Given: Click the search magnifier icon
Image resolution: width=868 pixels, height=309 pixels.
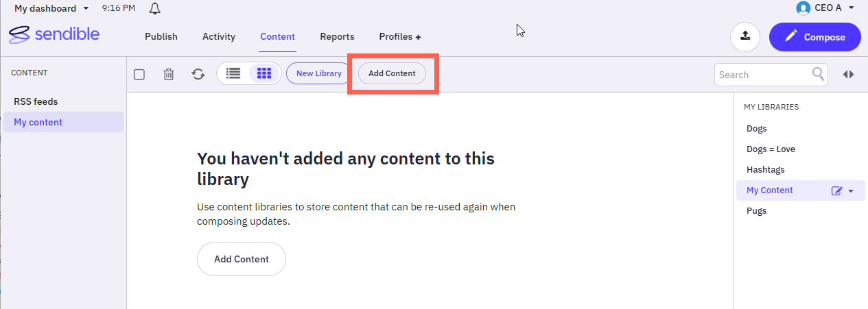Looking at the screenshot, I should [x=819, y=74].
